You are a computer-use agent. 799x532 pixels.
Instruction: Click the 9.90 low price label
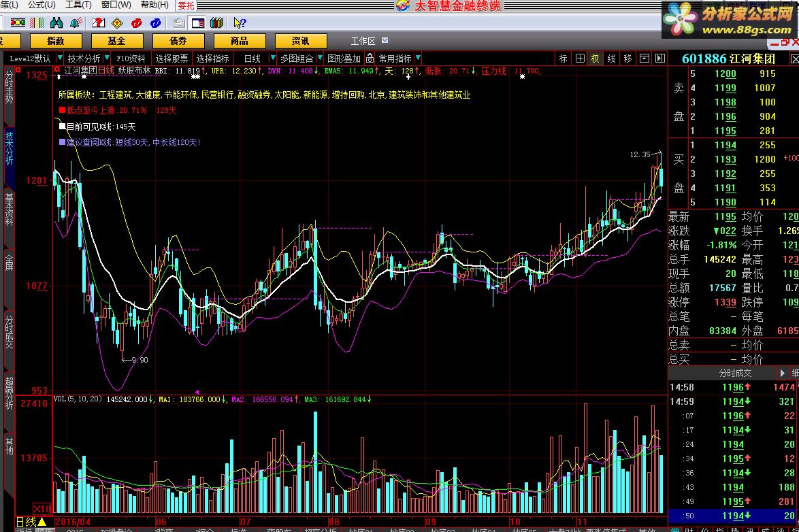tap(140, 360)
